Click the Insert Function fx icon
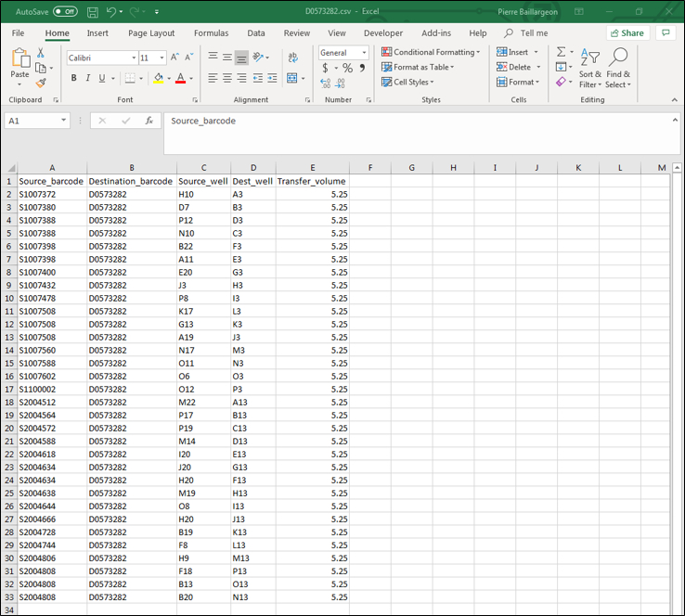The width and height of the screenshot is (685, 616). pos(149,121)
